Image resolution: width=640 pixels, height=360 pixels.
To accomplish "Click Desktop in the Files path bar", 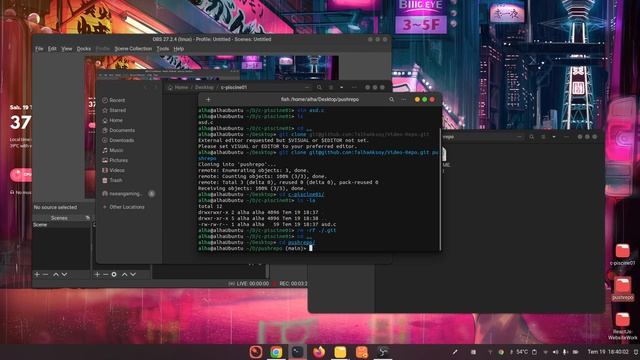I will (x=204, y=87).
